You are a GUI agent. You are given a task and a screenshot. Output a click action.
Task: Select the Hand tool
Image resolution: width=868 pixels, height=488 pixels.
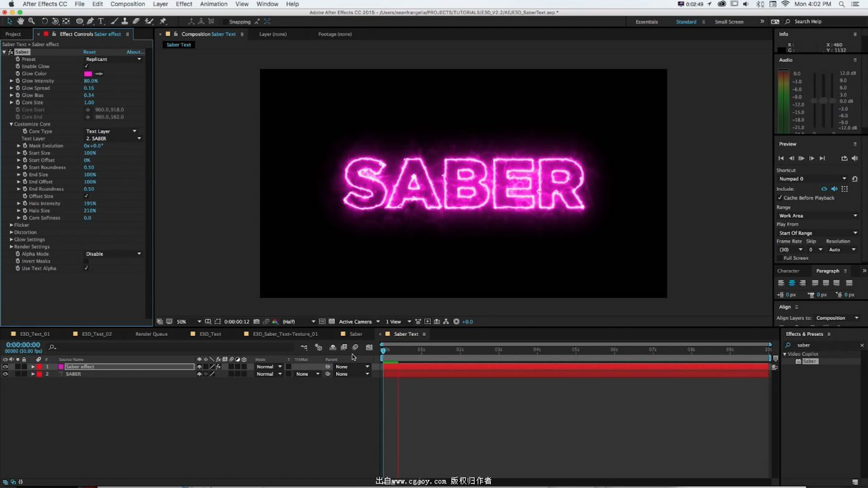[21, 21]
